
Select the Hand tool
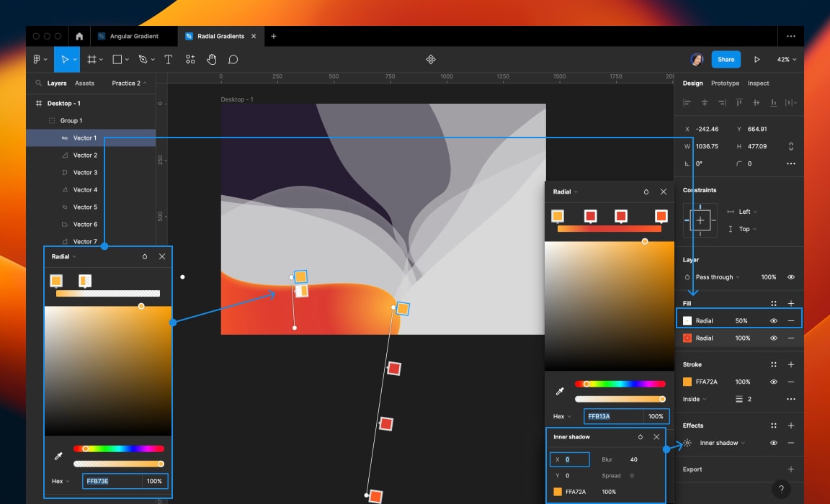pos(212,59)
